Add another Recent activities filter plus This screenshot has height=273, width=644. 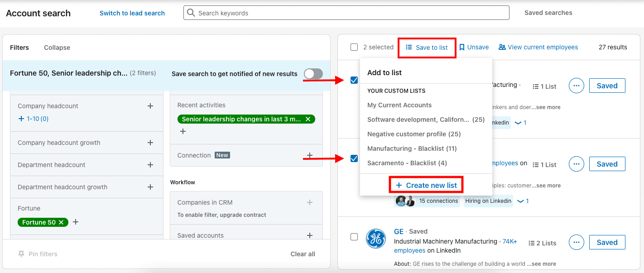tap(183, 131)
